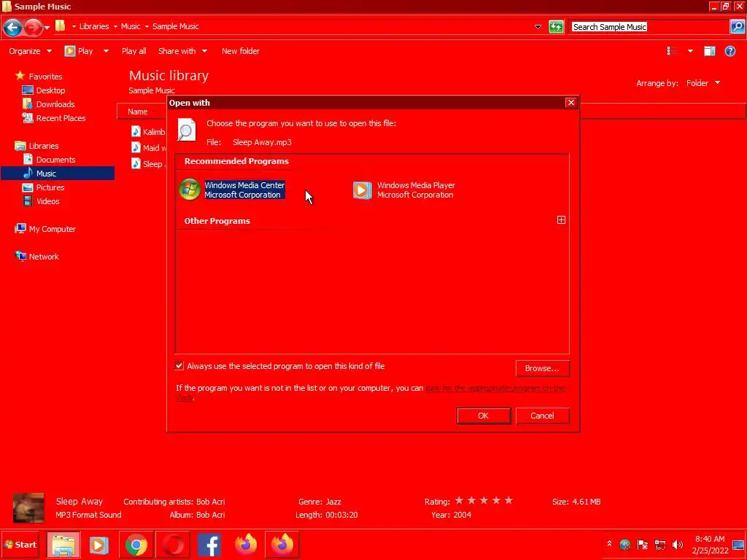Click New folder in the toolbar
Screen dimensions: 747x560
241,51
